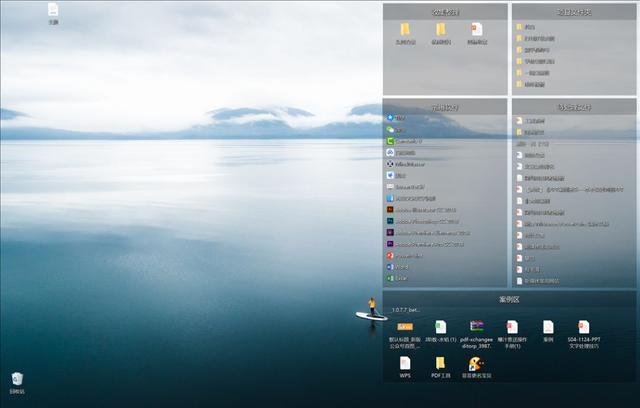Open the 案例 document icon
The image size is (640, 408).
(x=548, y=327)
